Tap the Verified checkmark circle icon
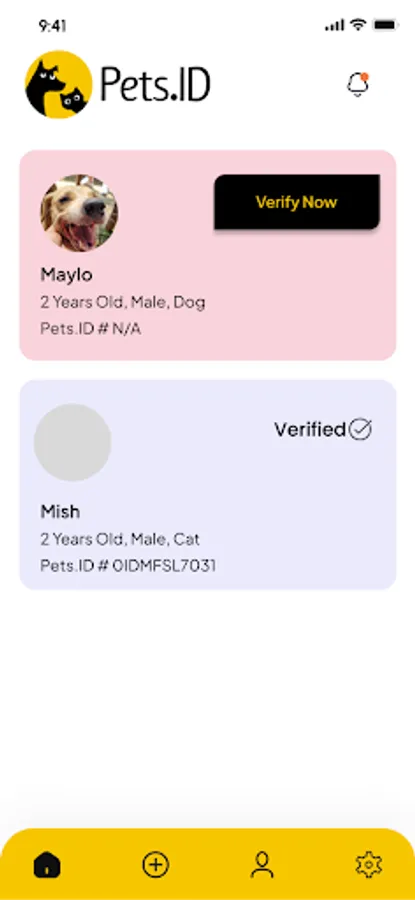 tap(360, 429)
